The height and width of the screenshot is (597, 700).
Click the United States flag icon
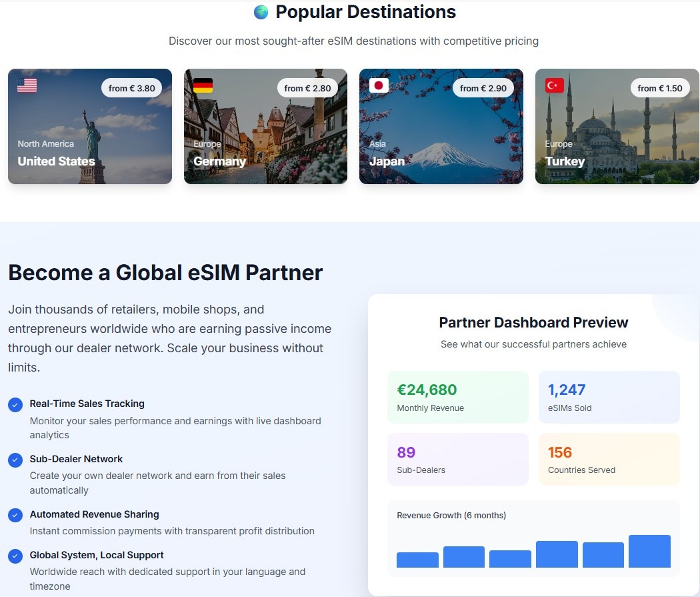[x=27, y=85]
